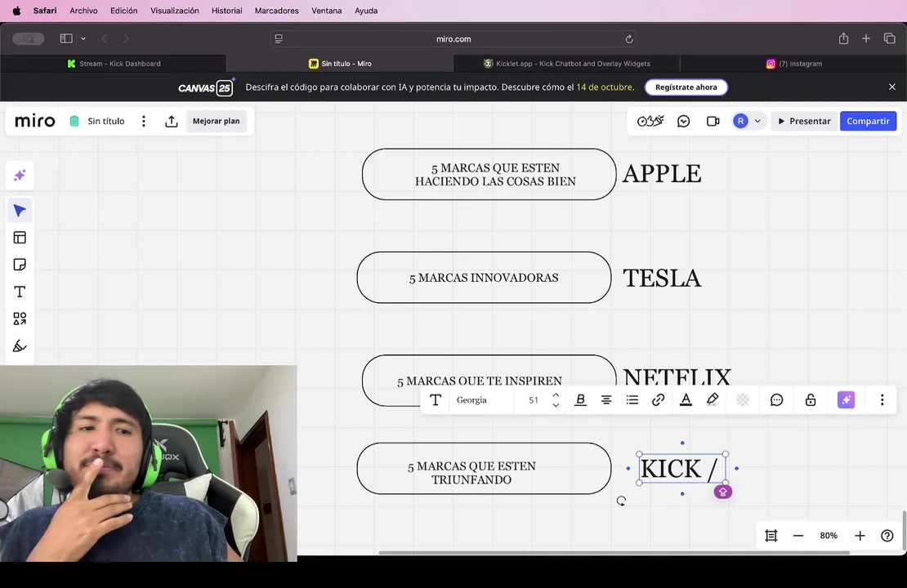The image size is (907, 588).
Task: Open Safari share icon
Action: 843,38
